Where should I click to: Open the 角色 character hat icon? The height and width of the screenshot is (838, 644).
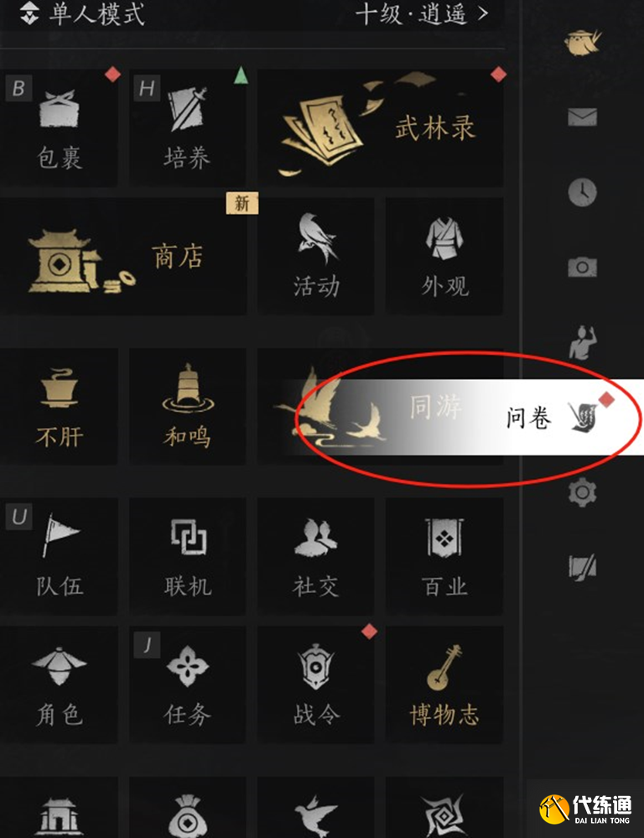(58, 684)
